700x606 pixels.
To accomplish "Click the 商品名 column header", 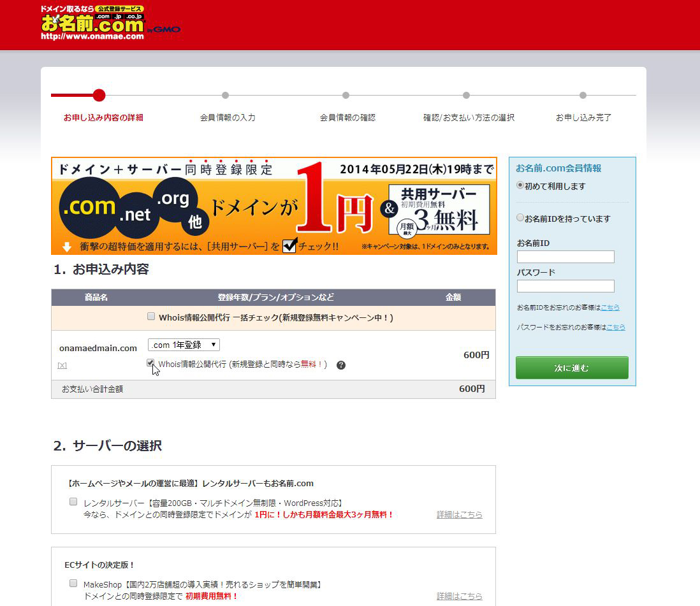I will click(x=96, y=297).
